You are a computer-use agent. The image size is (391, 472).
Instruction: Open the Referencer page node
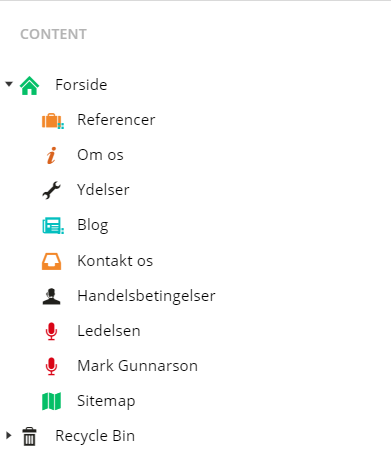tap(116, 120)
